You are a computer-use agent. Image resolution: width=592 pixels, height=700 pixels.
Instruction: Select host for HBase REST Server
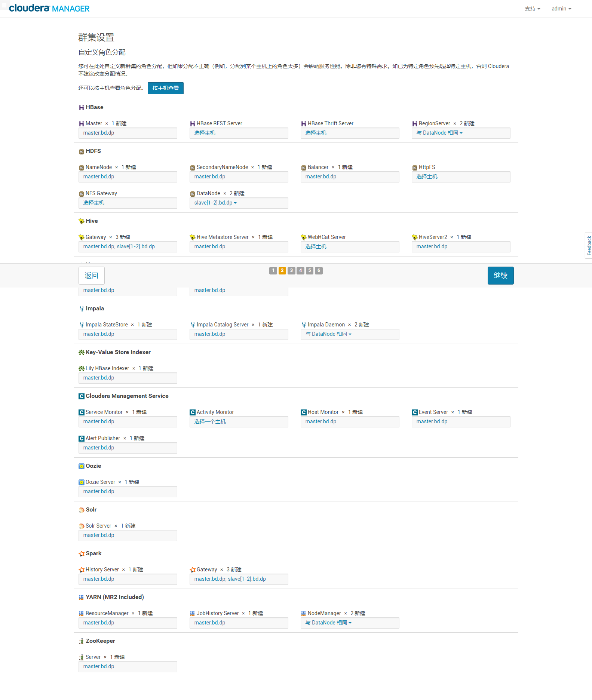coord(239,133)
